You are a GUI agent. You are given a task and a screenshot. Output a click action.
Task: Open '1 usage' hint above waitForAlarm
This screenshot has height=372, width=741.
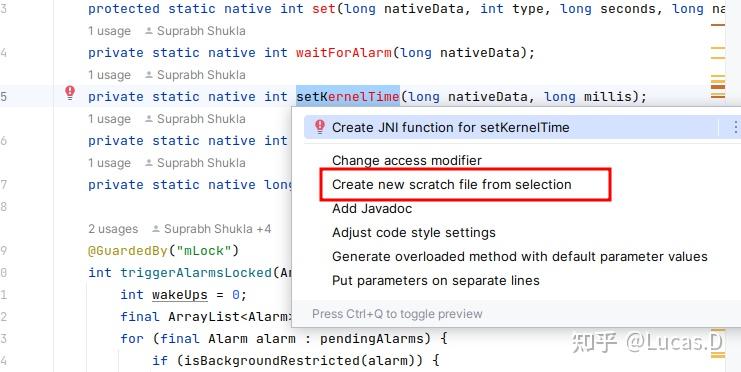109,31
